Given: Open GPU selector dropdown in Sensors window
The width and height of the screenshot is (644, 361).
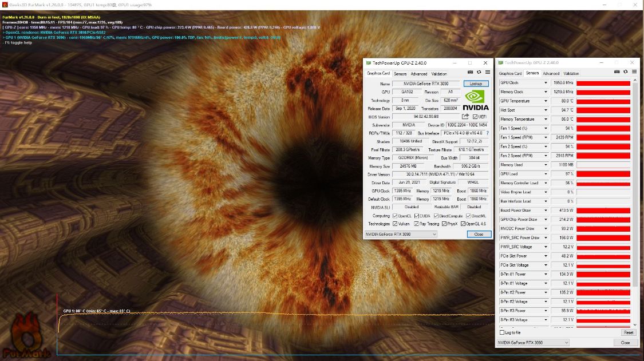Looking at the screenshot, I should point(533,343).
